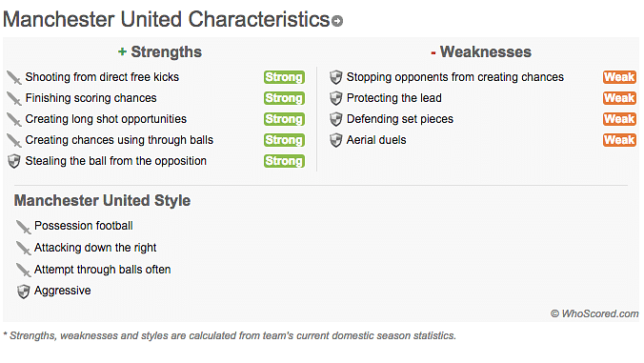Click the Weaknesses section heading

tap(481, 52)
